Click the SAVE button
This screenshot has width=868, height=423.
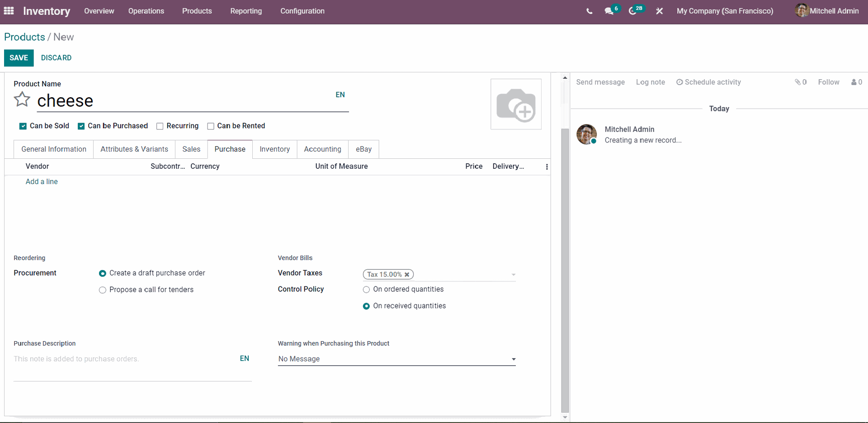click(x=19, y=58)
